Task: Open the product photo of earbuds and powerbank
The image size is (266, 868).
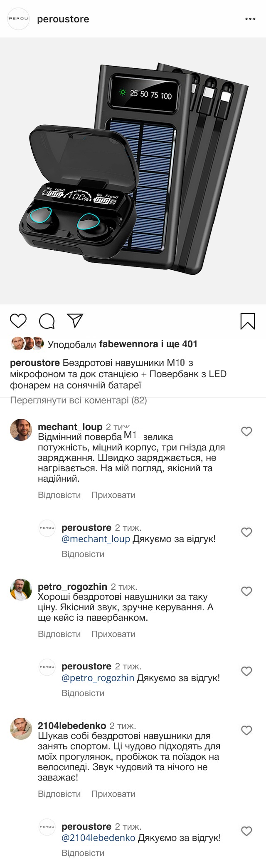Action: coord(133,171)
